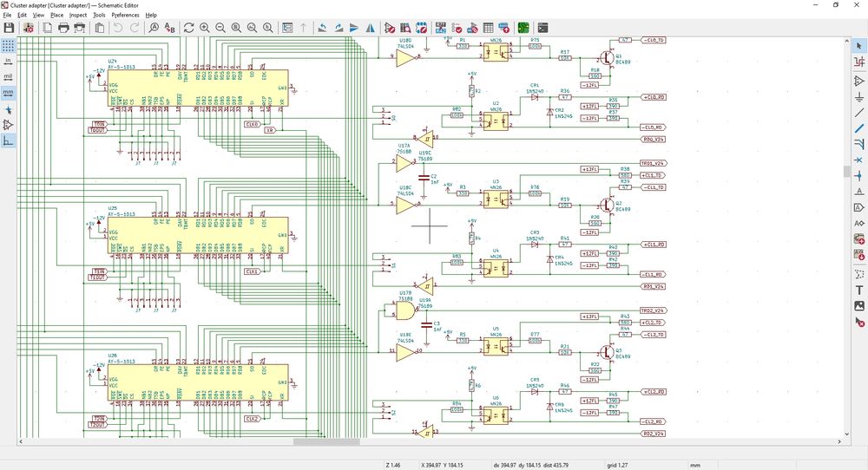Click the Undo arrow icon

[118, 28]
